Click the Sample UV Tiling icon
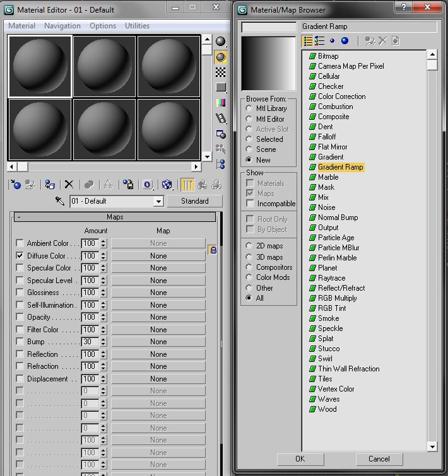Screen dimensions: 448x476 click(220, 88)
